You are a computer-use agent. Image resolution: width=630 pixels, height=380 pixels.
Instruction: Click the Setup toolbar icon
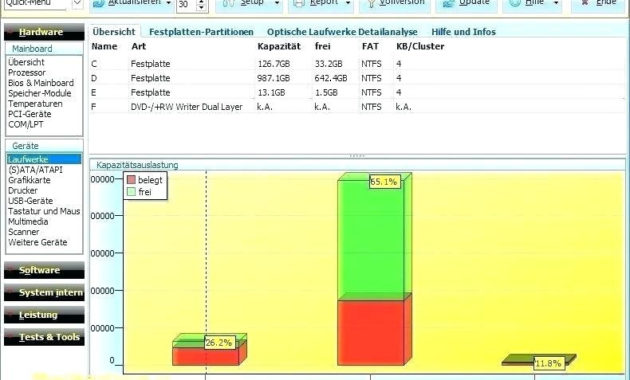tap(228, 3)
